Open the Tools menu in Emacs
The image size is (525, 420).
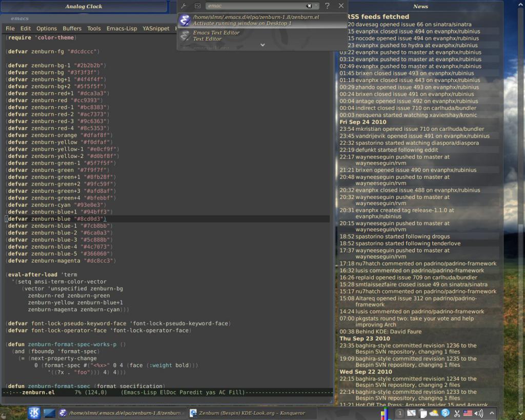[94, 29]
